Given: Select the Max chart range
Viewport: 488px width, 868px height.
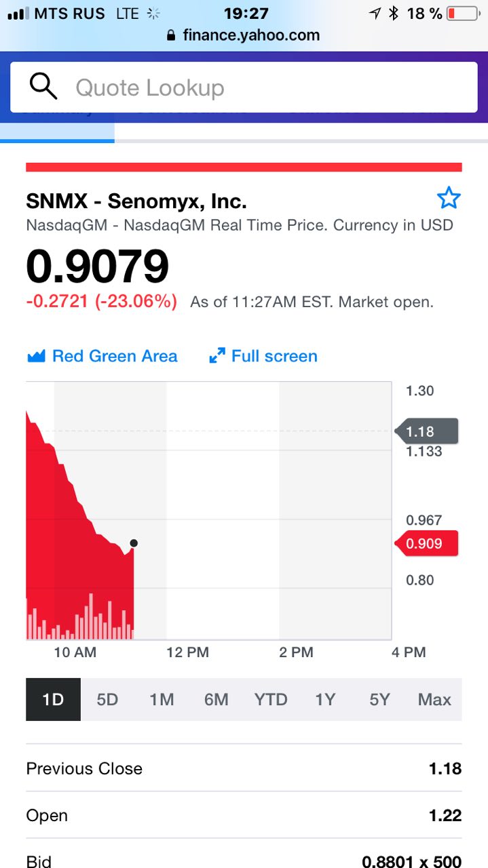Looking at the screenshot, I should pyautogui.click(x=434, y=699).
